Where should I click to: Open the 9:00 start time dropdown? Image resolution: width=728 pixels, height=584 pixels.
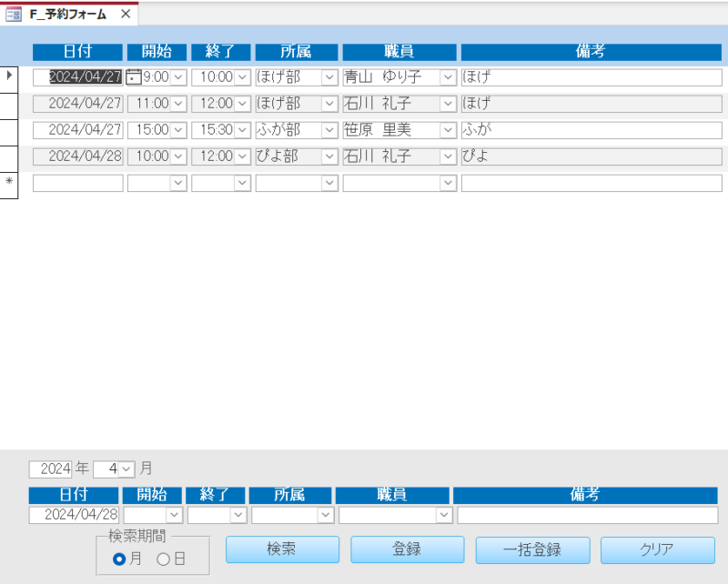pyautogui.click(x=178, y=77)
